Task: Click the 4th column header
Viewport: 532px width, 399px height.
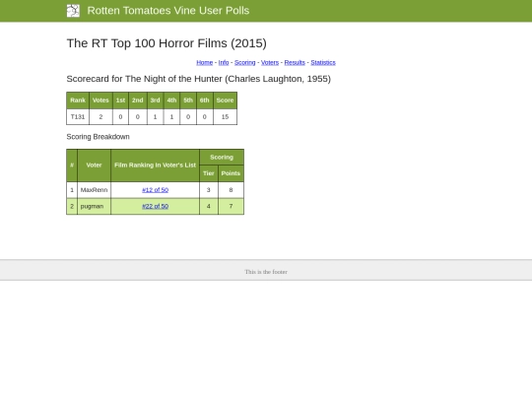Action: coord(171,100)
